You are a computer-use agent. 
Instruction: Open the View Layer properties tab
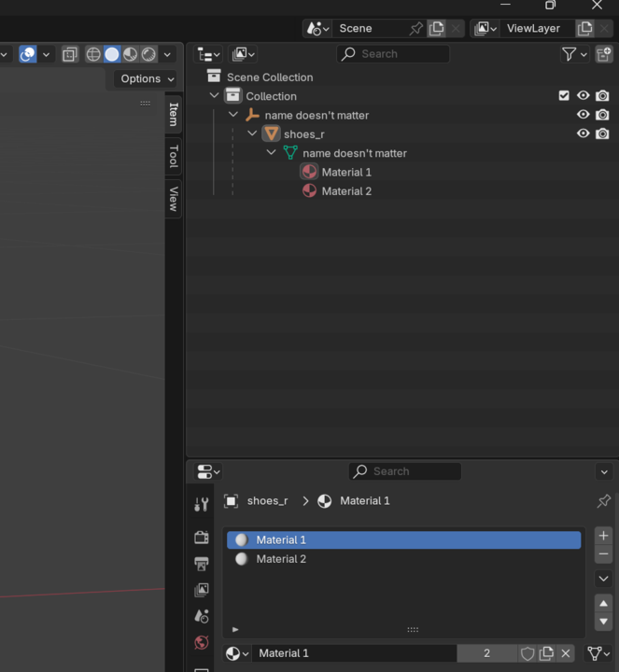[202, 590]
